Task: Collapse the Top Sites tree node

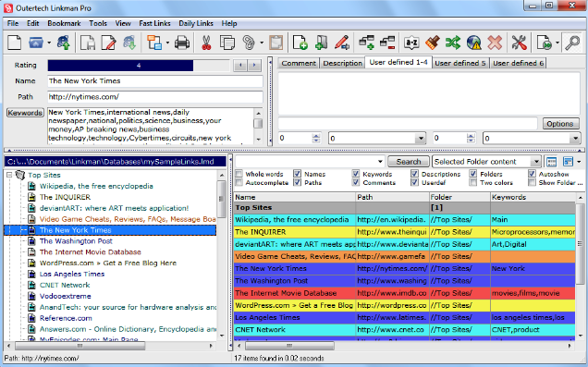Action: (x=9, y=175)
